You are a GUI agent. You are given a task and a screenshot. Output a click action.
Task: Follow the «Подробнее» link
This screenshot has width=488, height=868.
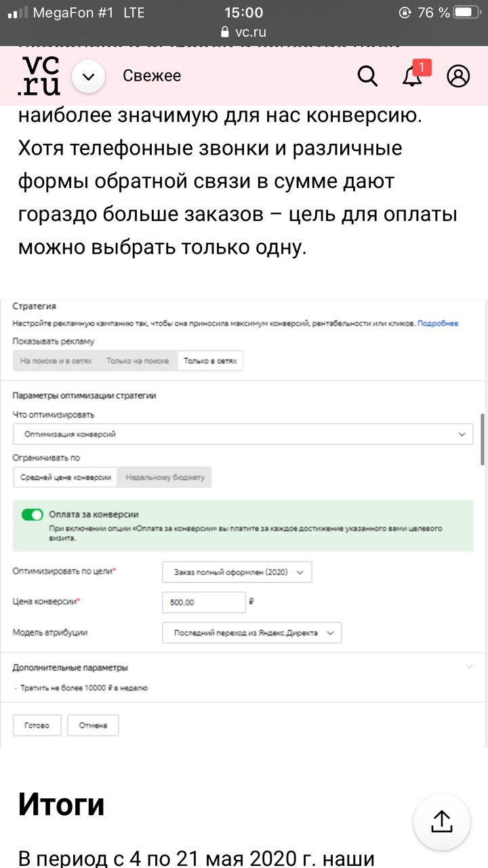pos(438,323)
